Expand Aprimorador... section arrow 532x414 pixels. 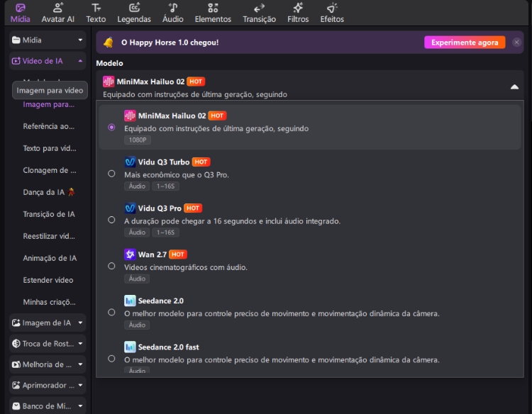pyautogui.click(x=80, y=385)
